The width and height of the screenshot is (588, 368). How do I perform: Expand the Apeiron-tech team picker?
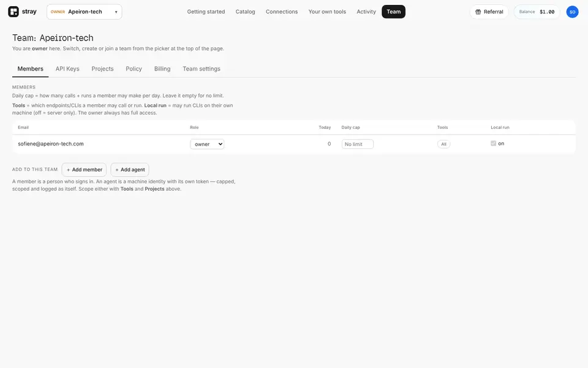click(85, 12)
